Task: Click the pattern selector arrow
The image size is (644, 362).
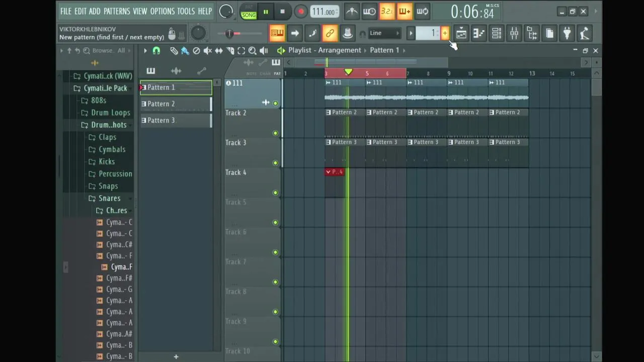Action: click(411, 34)
